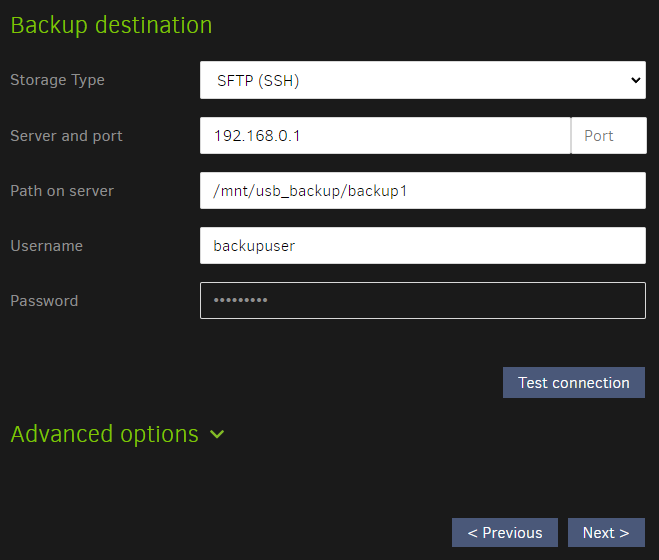Click the 'backupuser' text in Username

click(x=255, y=246)
